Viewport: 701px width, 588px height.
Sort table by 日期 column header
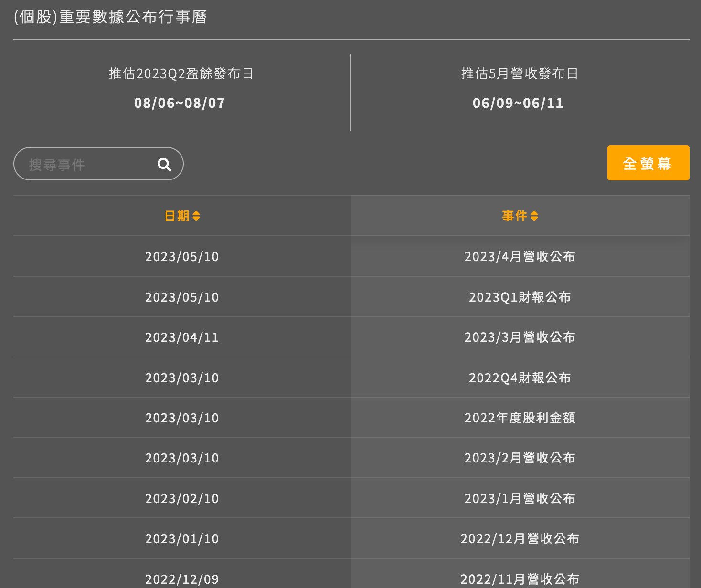point(177,216)
